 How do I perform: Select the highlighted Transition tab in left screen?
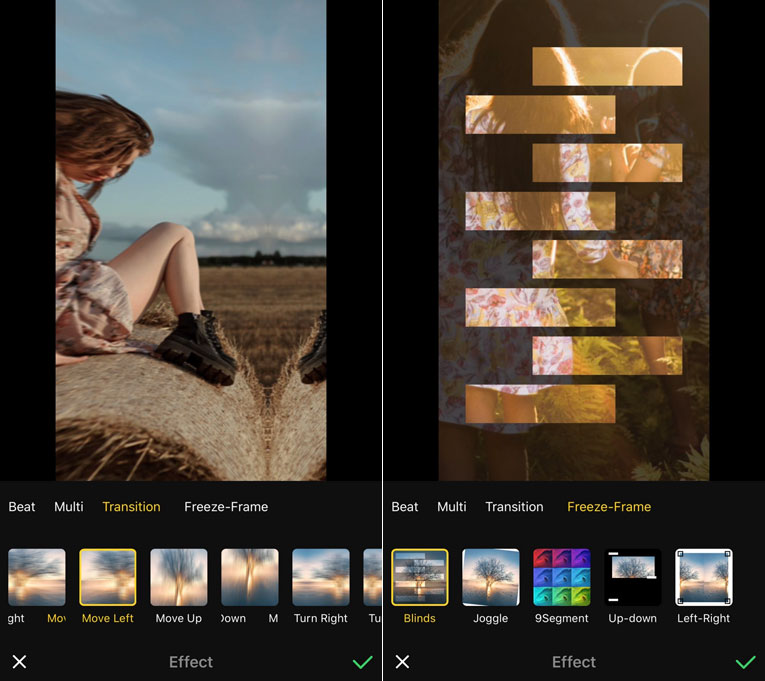pyautogui.click(x=131, y=507)
